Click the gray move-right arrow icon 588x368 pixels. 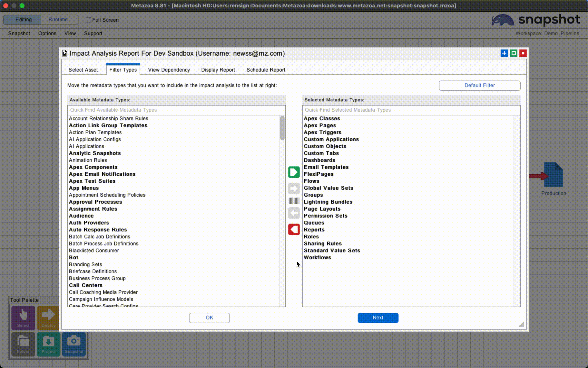[294, 188]
